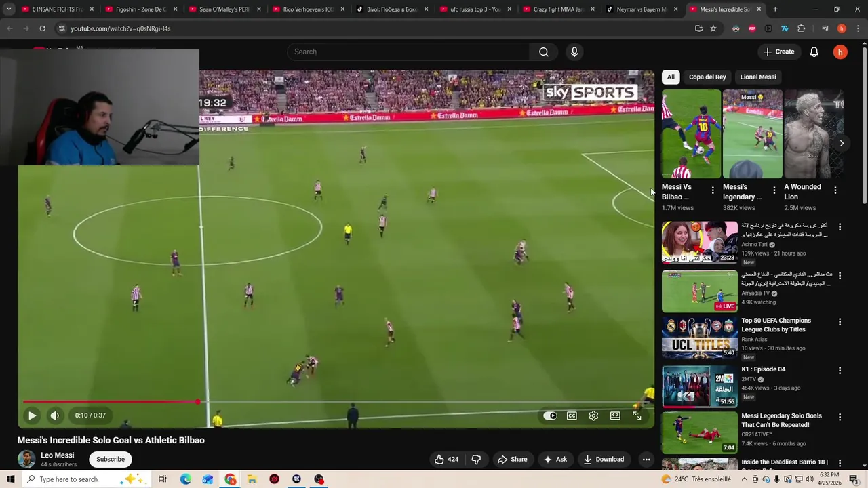
Task: Open more actions ellipsis below video
Action: pyautogui.click(x=646, y=459)
